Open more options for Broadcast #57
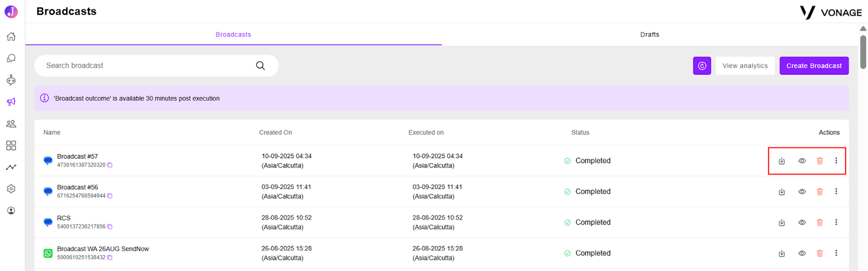868x271 pixels. tap(836, 160)
